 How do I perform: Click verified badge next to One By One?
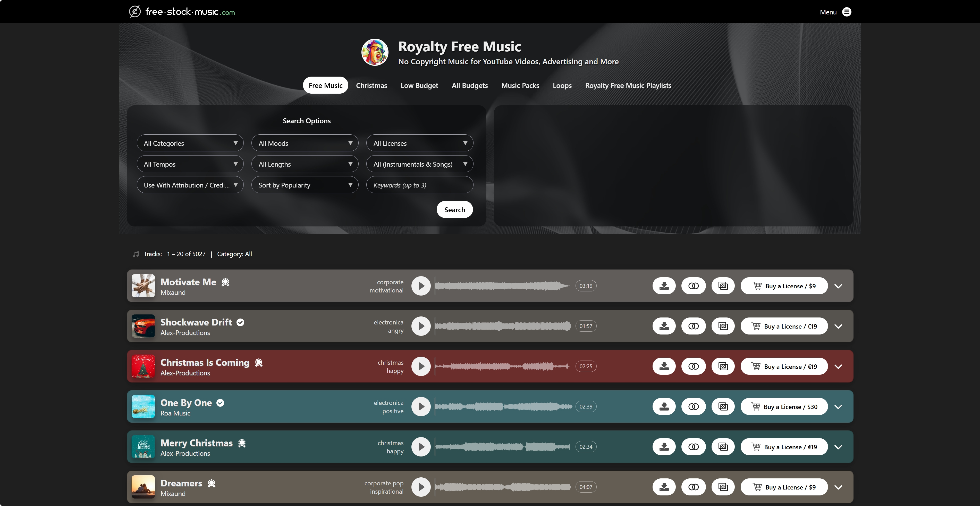click(x=220, y=403)
